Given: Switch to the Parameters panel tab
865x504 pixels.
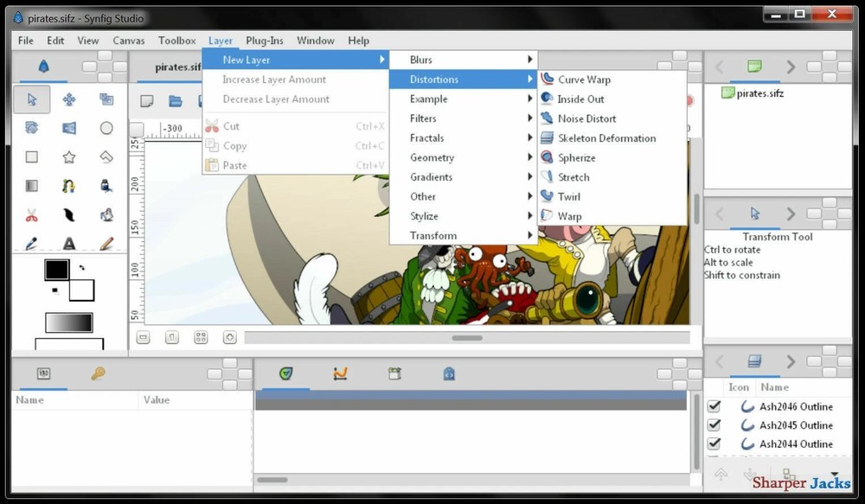Looking at the screenshot, I should tap(43, 373).
